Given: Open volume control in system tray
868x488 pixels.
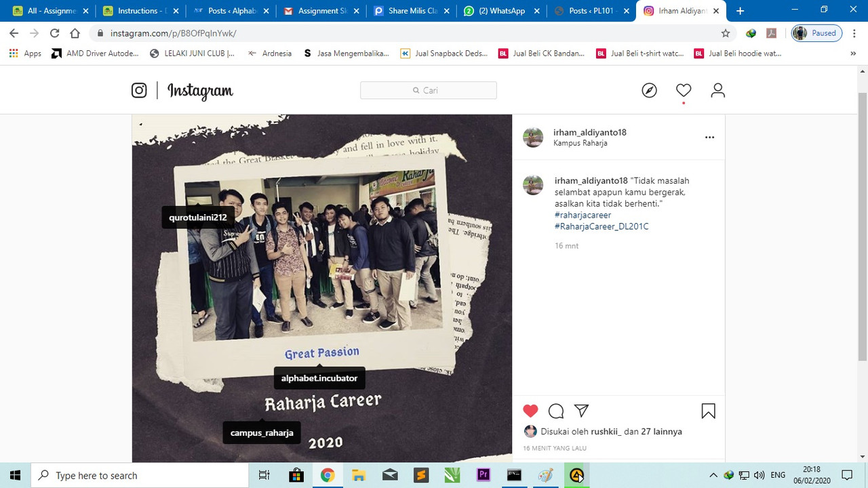Looking at the screenshot, I should (x=759, y=475).
